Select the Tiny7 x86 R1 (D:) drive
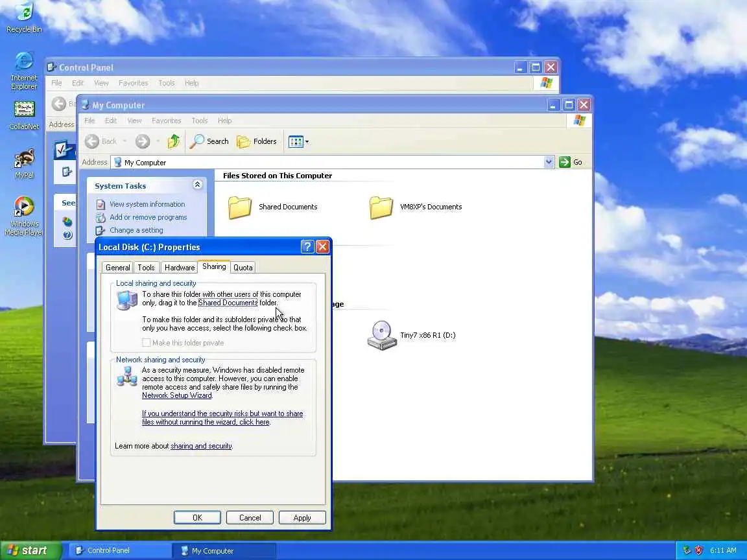 (x=412, y=335)
